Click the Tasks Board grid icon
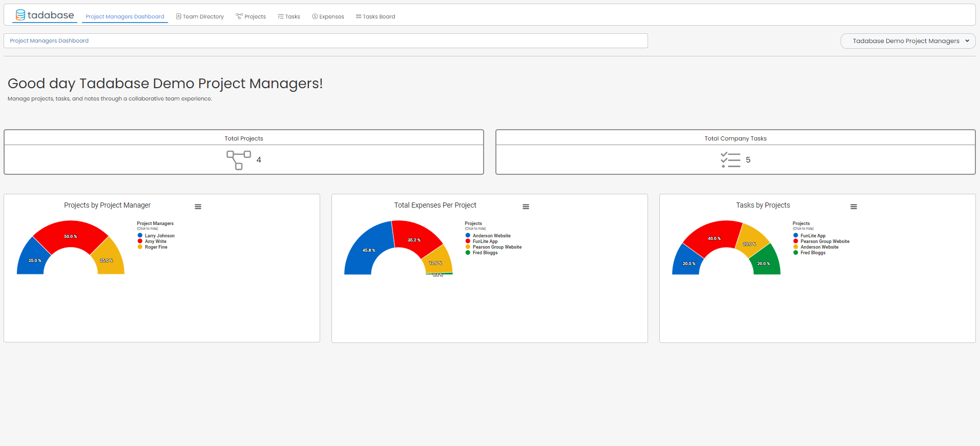This screenshot has width=980, height=446. click(359, 16)
